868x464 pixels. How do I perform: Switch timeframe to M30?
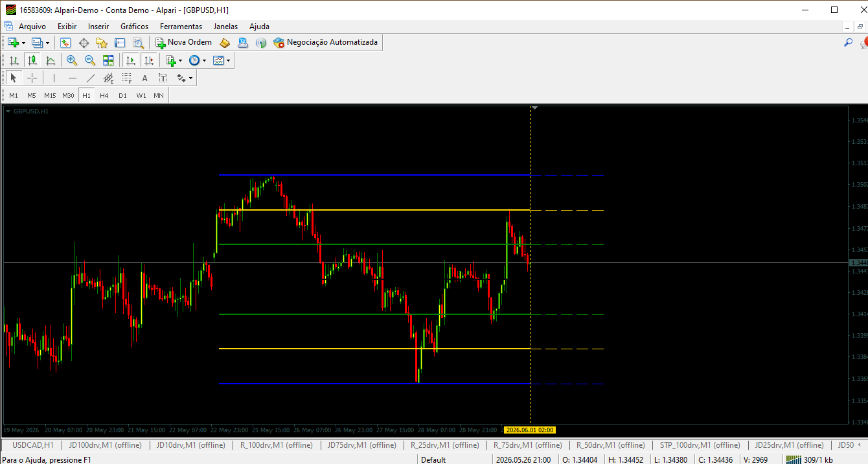click(68, 95)
